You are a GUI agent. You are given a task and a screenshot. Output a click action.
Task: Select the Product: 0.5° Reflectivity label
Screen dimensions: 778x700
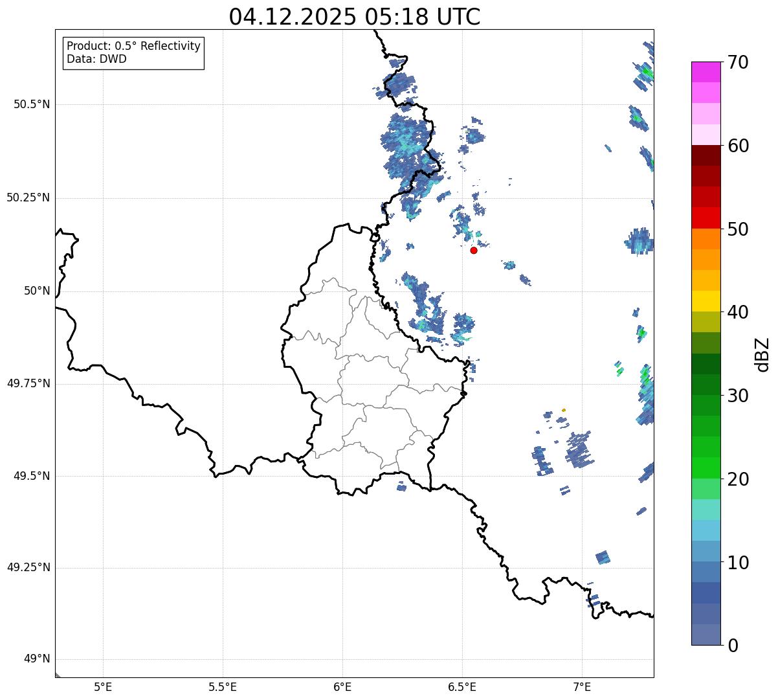point(134,47)
